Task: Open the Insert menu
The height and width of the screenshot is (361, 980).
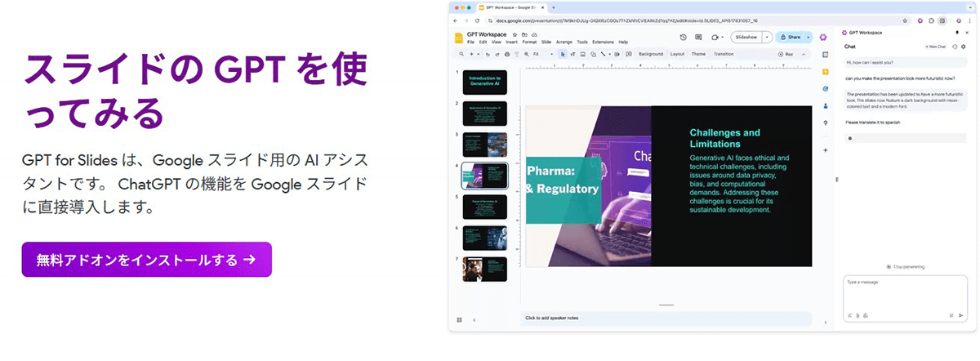Action: click(512, 42)
